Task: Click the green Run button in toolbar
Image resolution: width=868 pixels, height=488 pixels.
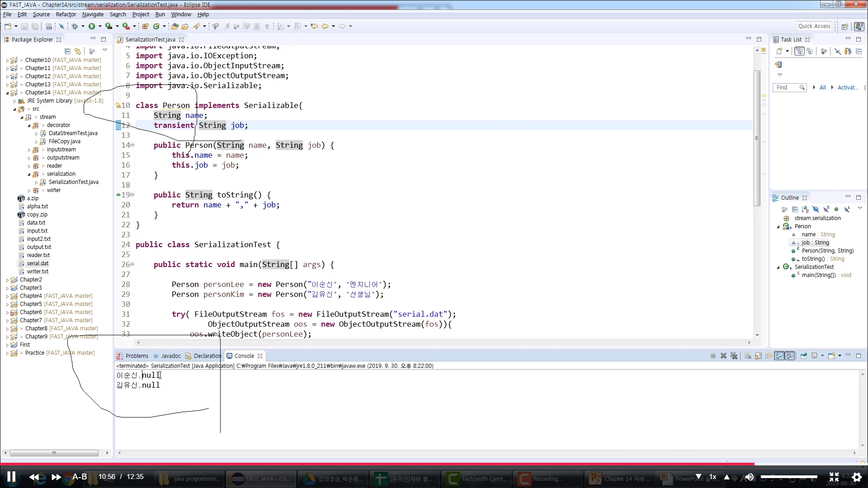Action: [x=92, y=26]
